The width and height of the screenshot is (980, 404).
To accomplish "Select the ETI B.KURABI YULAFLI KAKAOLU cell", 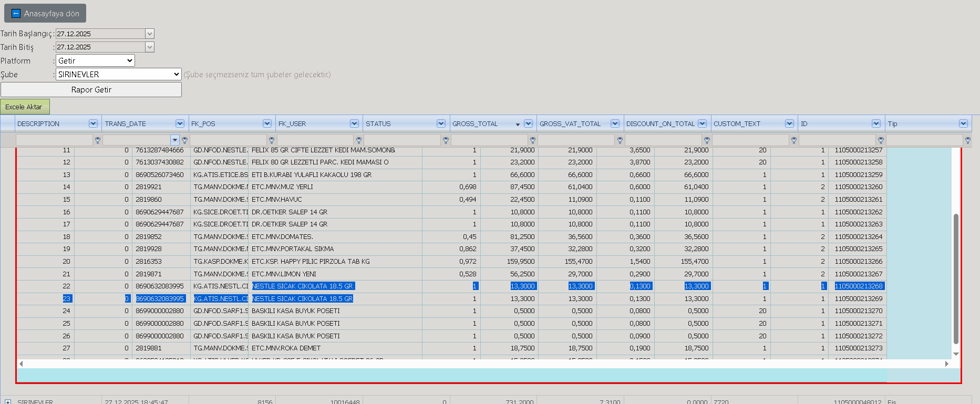I will pyautogui.click(x=335, y=175).
